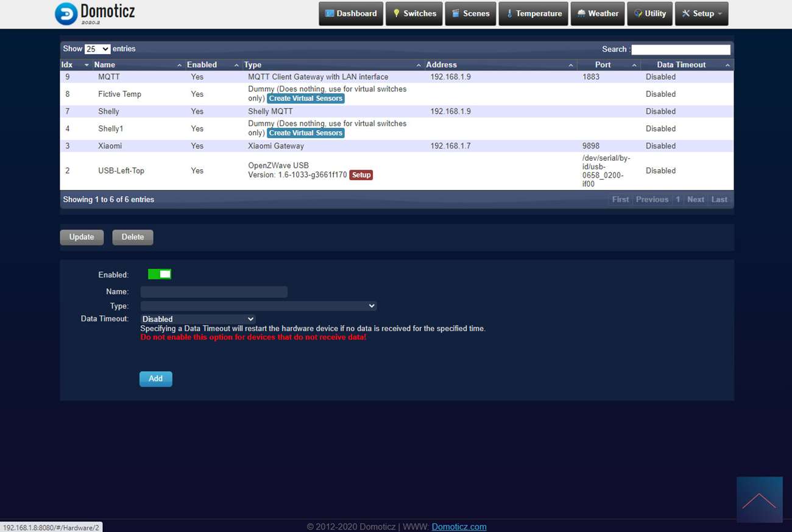Viewport: 792px width, 532px height.
Task: Switch to the Temperature tab
Action: (534, 13)
